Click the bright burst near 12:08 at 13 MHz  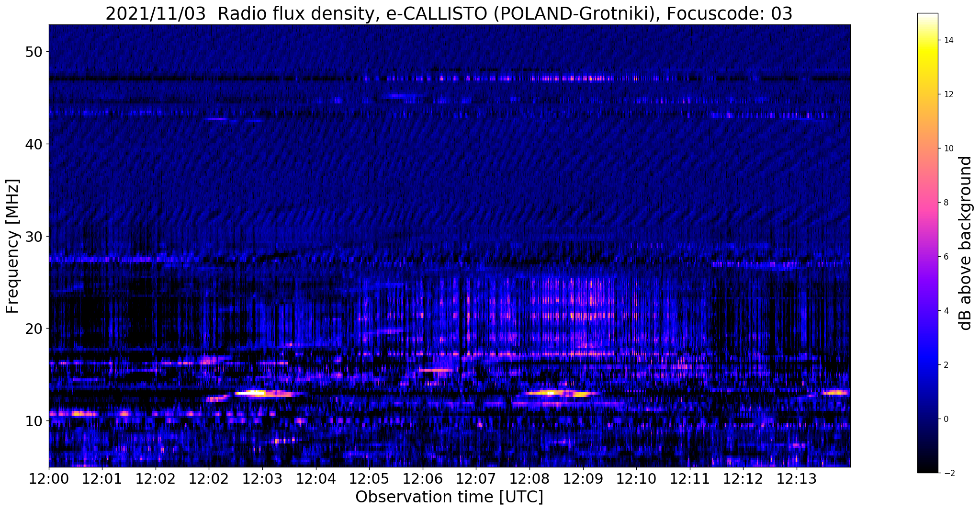click(560, 394)
